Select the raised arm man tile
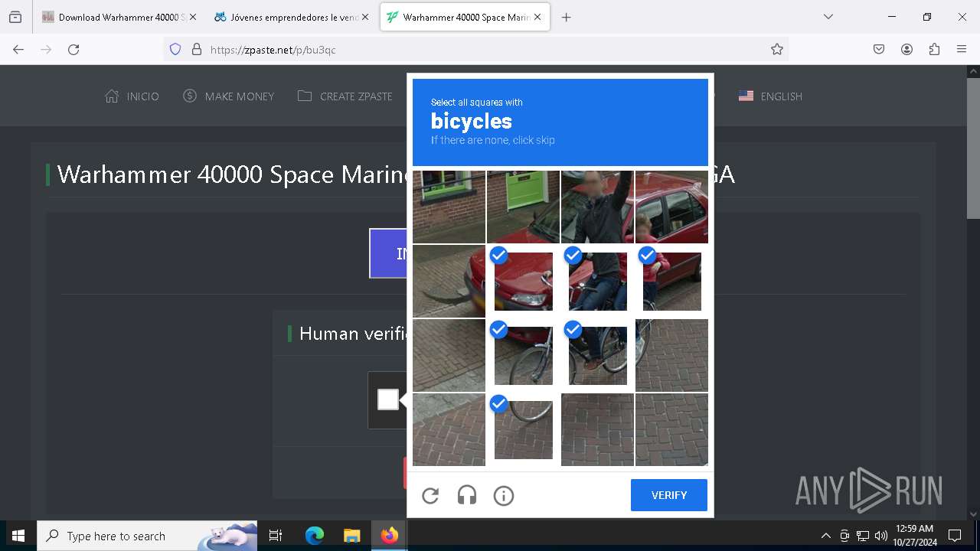The height and width of the screenshot is (551, 980). (x=598, y=207)
